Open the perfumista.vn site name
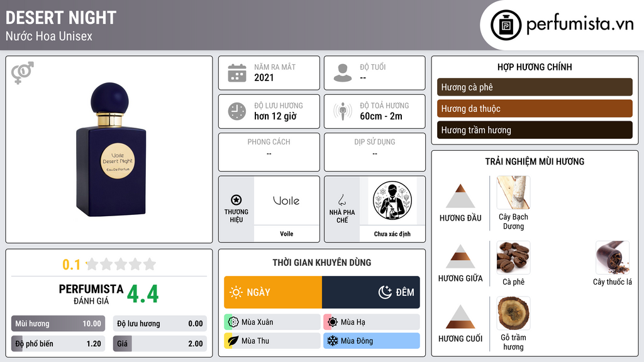Screen dimensions: 644x362 point(580,25)
